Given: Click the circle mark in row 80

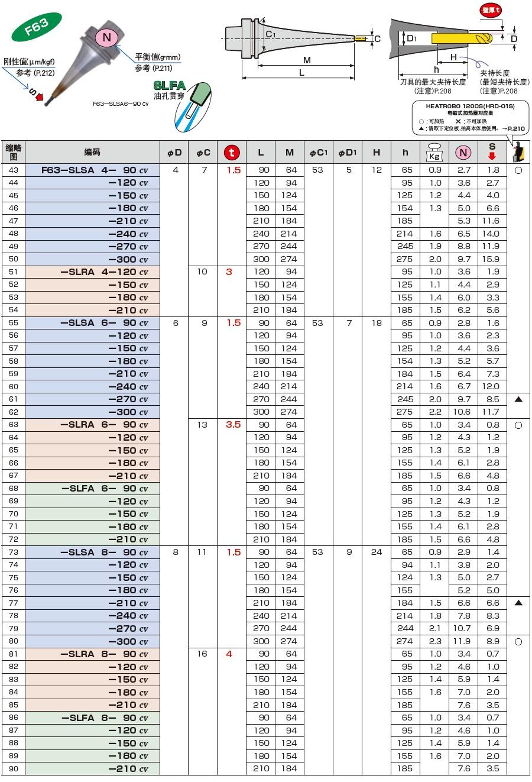Looking at the screenshot, I should [x=518, y=641].
